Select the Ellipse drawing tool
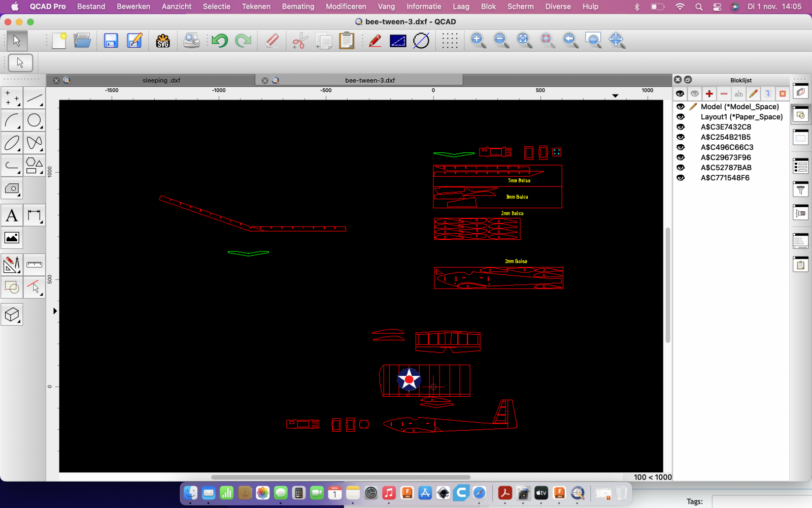The width and height of the screenshot is (812, 508). pos(12,143)
